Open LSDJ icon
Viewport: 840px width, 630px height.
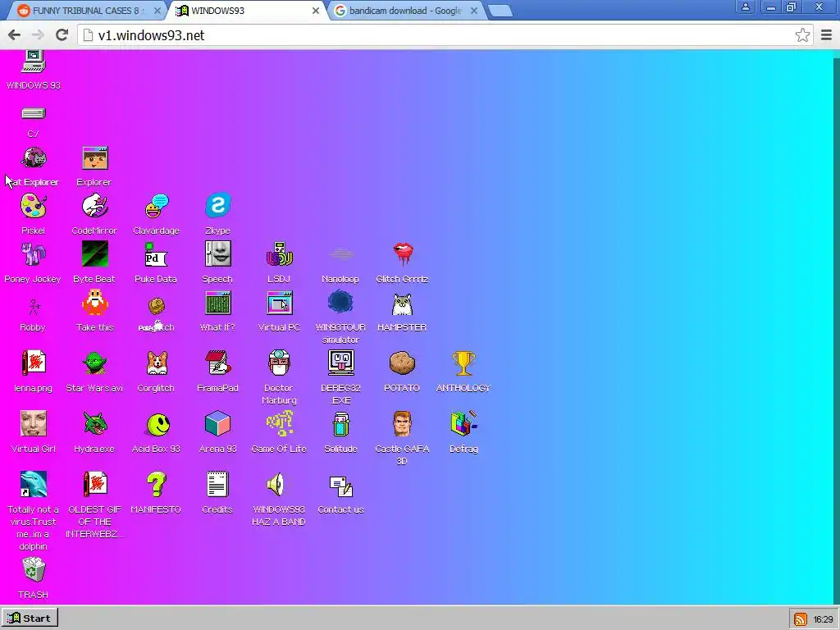(x=279, y=254)
